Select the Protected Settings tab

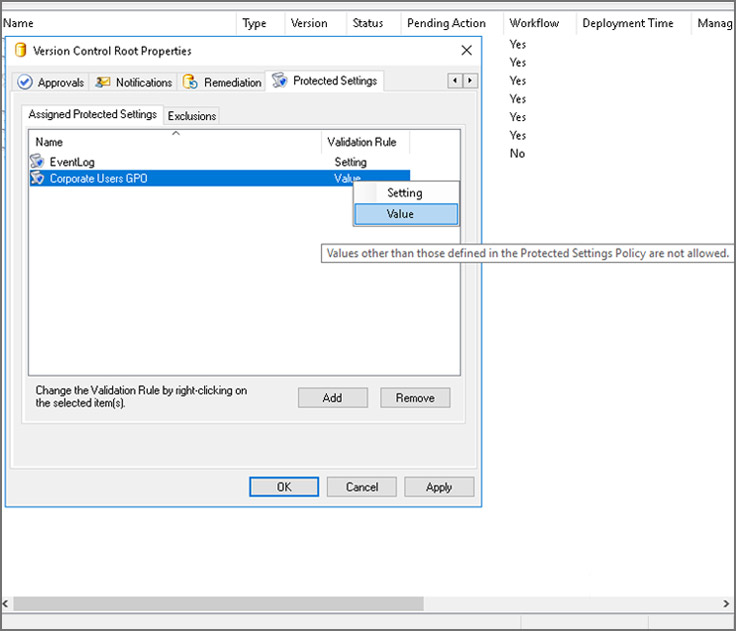[x=325, y=81]
